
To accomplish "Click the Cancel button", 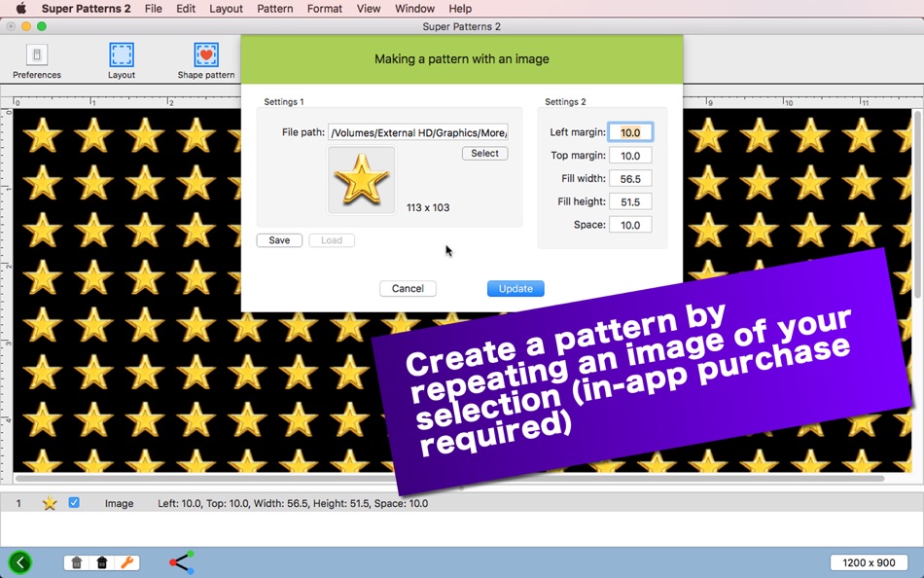I will point(408,288).
